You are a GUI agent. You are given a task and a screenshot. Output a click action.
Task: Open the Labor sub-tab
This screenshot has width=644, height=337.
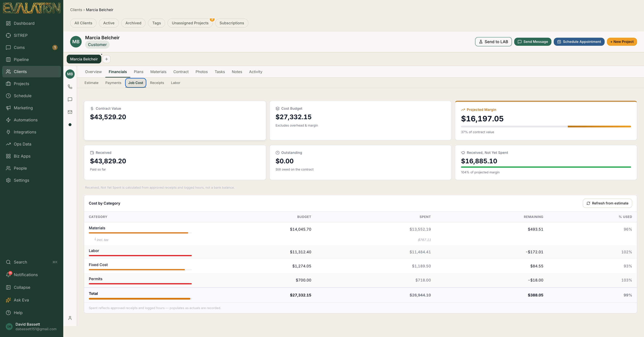176,83
